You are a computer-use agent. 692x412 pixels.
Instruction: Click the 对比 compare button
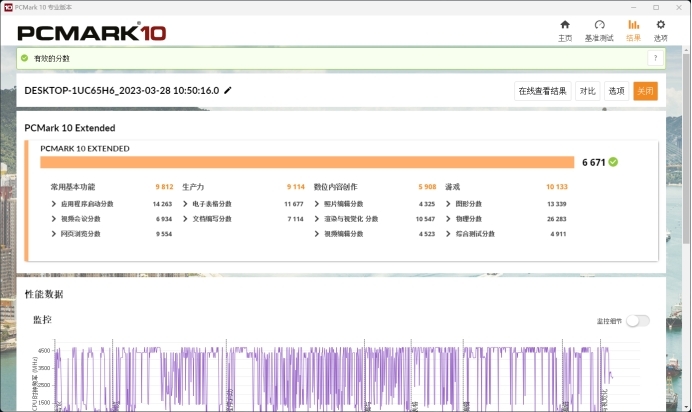587,91
